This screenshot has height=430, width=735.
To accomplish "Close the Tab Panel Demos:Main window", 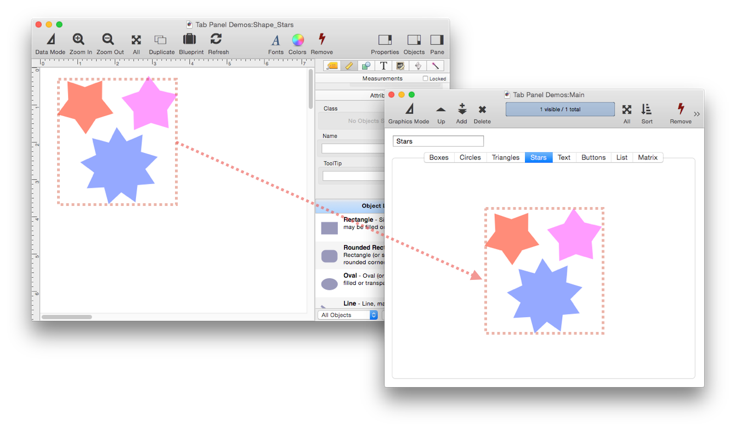I will pyautogui.click(x=391, y=95).
